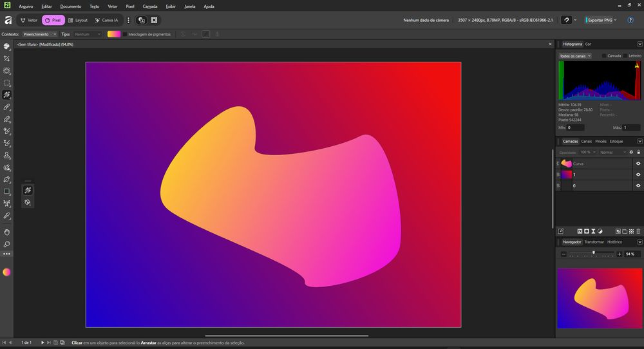Toggle visibility of layer 1
This screenshot has width=644, height=349.
click(x=638, y=174)
